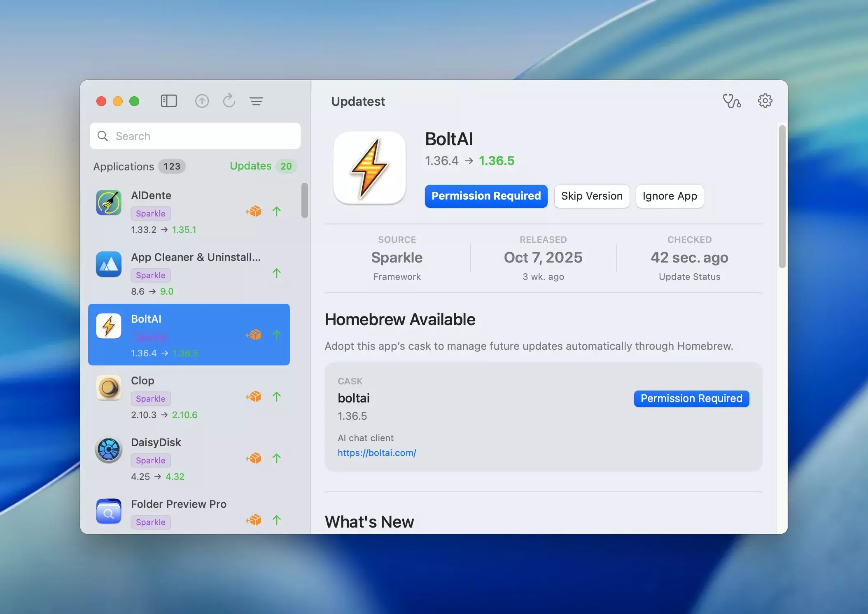868x614 pixels.
Task: Click green update arrow for App Cleaner
Action: click(x=277, y=273)
